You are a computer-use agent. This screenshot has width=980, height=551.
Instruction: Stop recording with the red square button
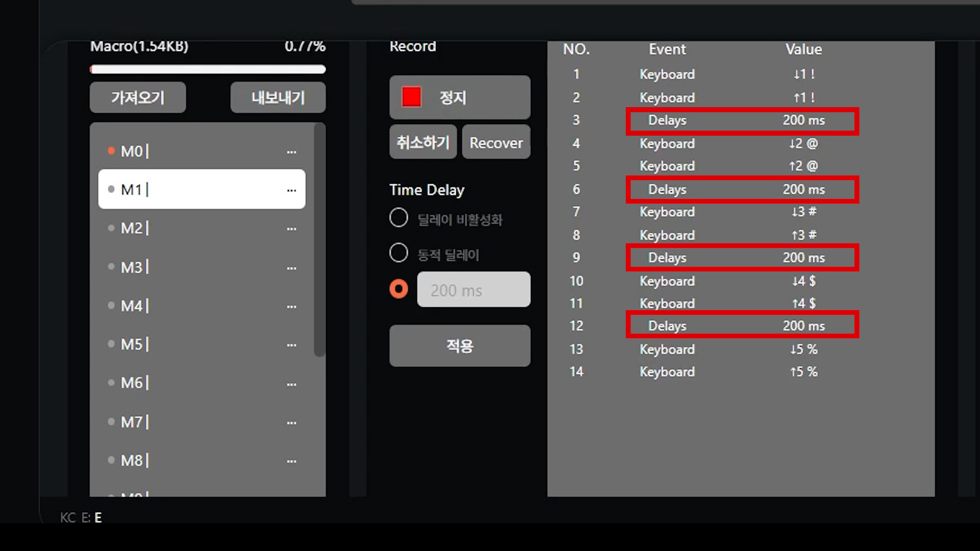[x=459, y=97]
